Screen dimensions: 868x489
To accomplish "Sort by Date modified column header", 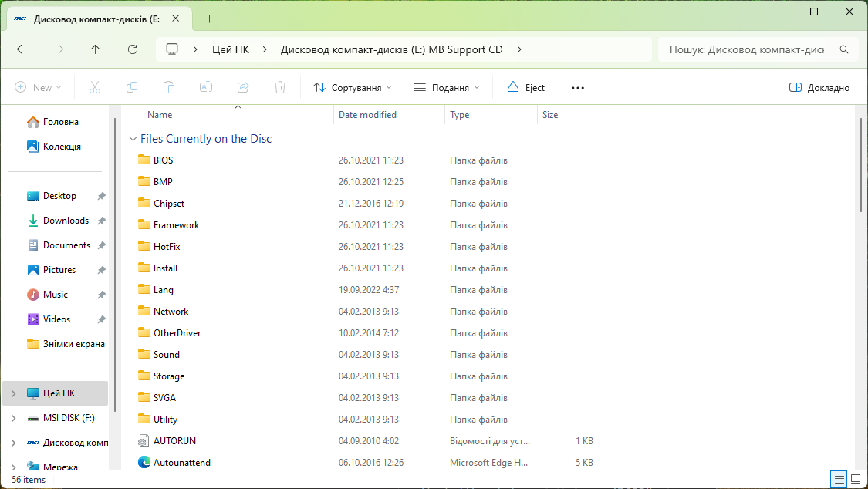I will (367, 114).
